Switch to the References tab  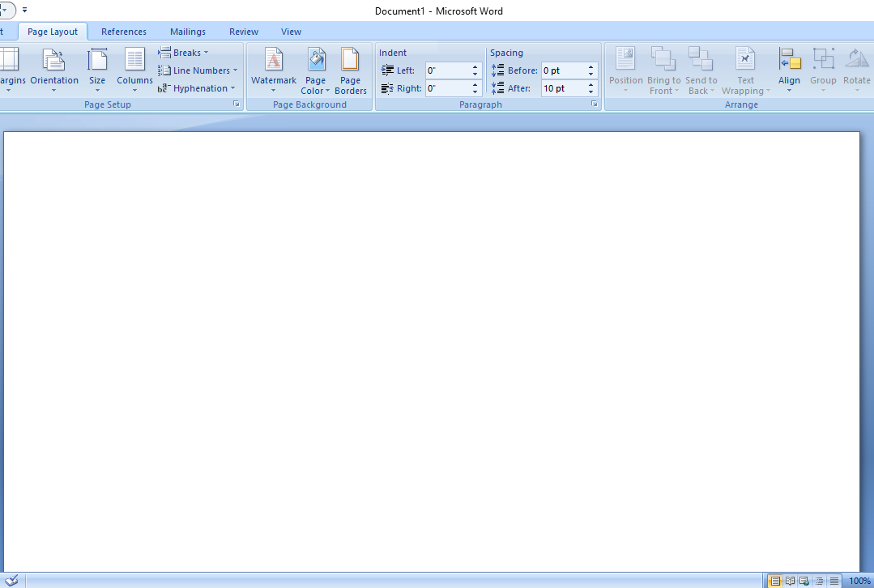click(124, 32)
